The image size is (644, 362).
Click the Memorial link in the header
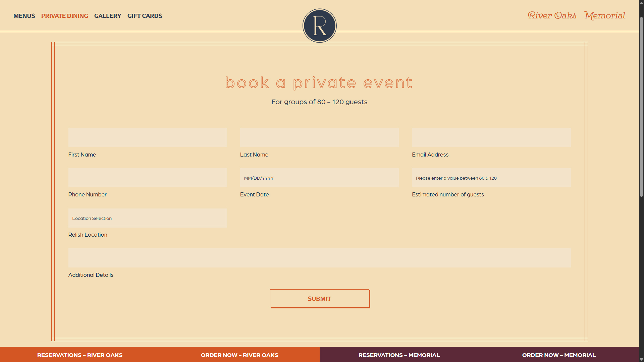[604, 15]
